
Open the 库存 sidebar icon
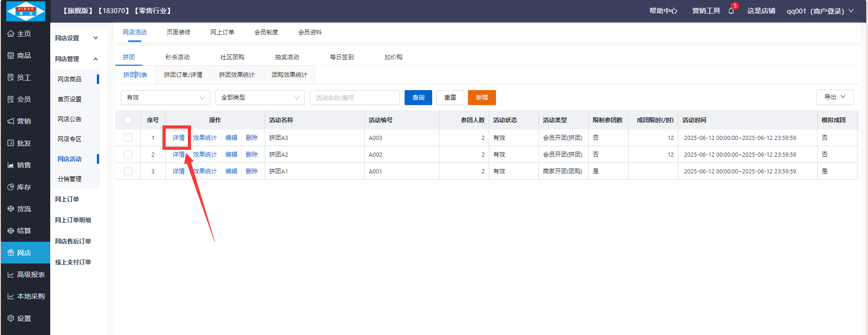tap(11, 187)
